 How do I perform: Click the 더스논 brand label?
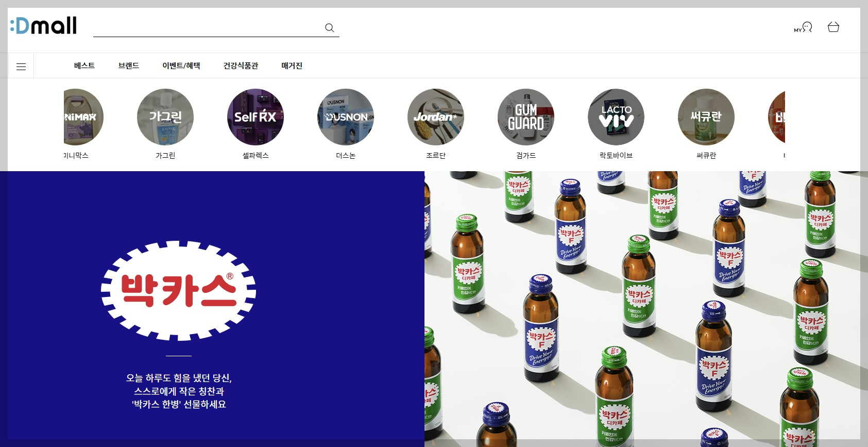[346, 155]
